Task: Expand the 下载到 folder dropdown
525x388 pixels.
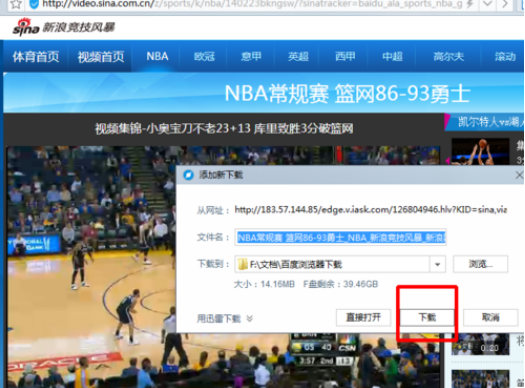Action: point(437,264)
